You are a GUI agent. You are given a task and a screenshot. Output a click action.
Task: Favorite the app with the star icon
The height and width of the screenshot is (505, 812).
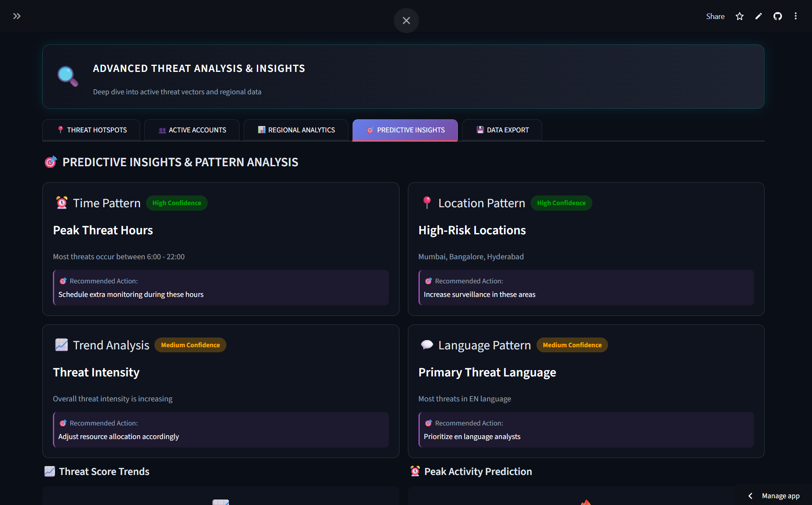pyautogui.click(x=740, y=16)
